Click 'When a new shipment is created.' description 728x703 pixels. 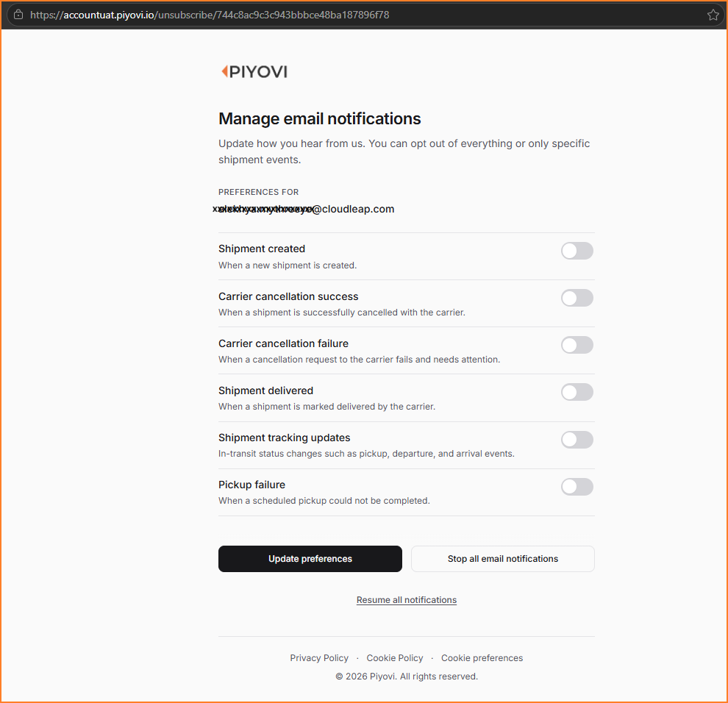coord(288,265)
